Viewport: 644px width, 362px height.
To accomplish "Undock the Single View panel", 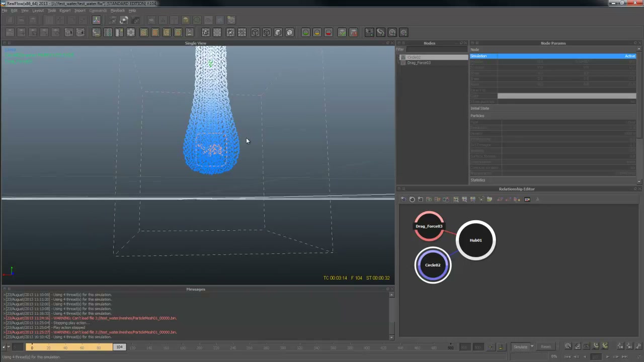I will (388, 43).
